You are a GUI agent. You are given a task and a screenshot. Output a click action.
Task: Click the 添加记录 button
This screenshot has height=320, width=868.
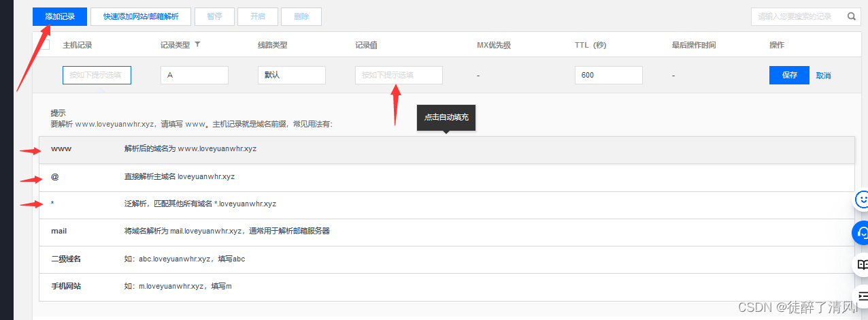(59, 16)
